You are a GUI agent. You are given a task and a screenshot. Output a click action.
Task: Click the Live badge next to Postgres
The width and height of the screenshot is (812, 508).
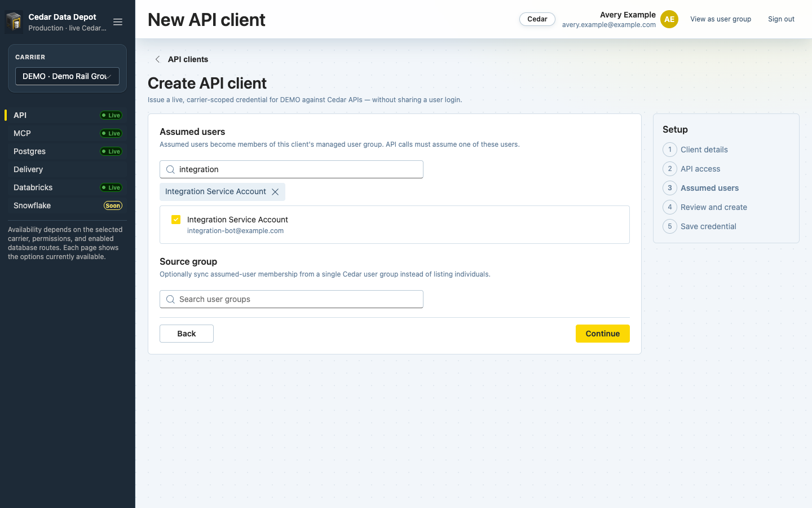[x=111, y=151]
